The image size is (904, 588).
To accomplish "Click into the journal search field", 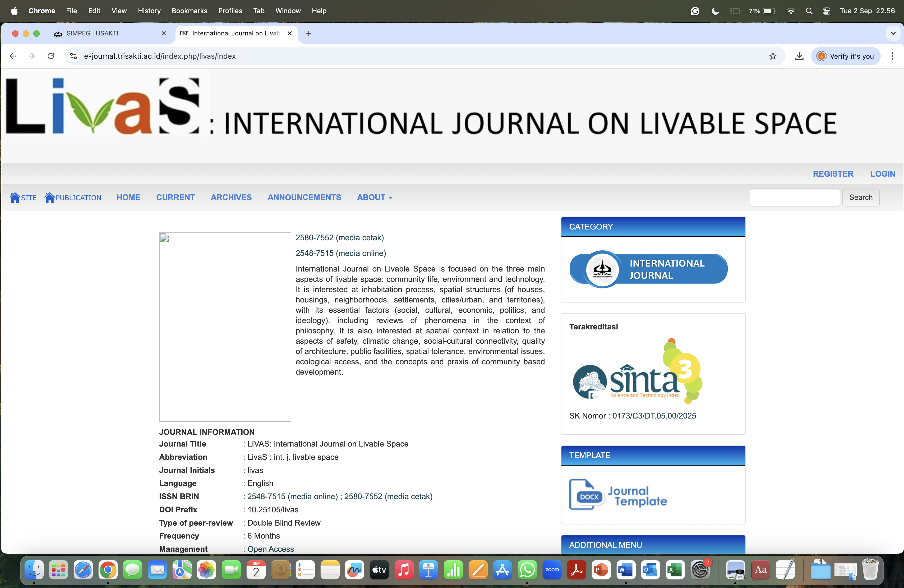I will pos(794,197).
